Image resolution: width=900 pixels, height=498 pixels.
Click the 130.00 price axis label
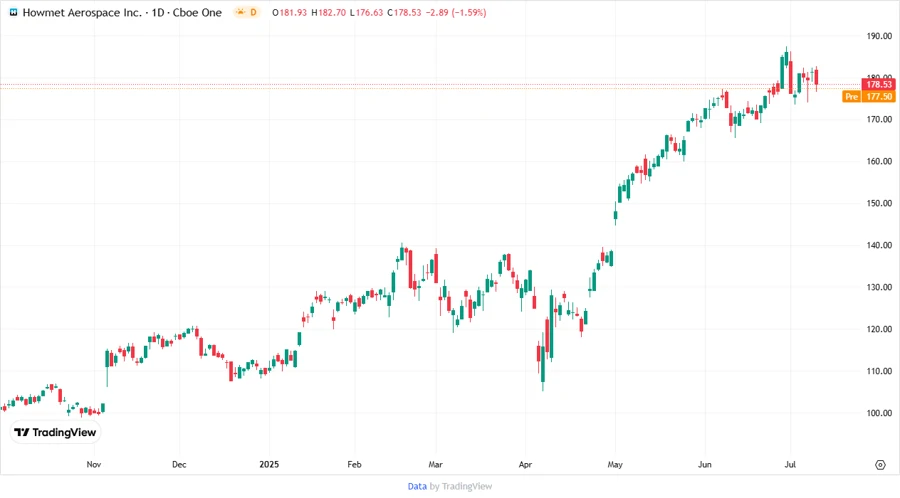(x=879, y=287)
